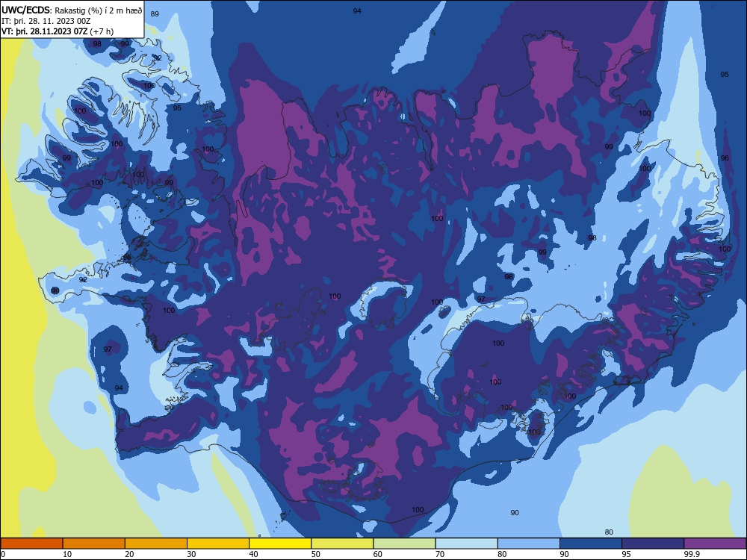Click the pale blue 70–80 legend swatch

(x=466, y=544)
